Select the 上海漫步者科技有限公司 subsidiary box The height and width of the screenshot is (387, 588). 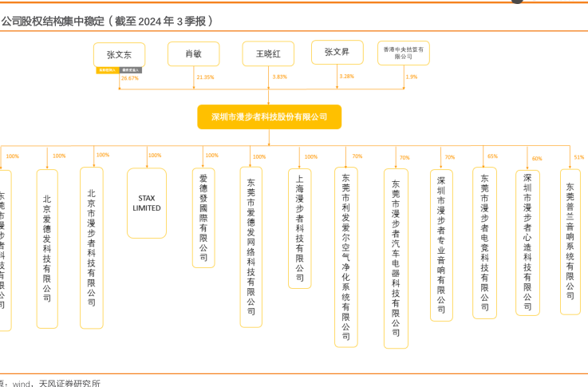point(300,228)
